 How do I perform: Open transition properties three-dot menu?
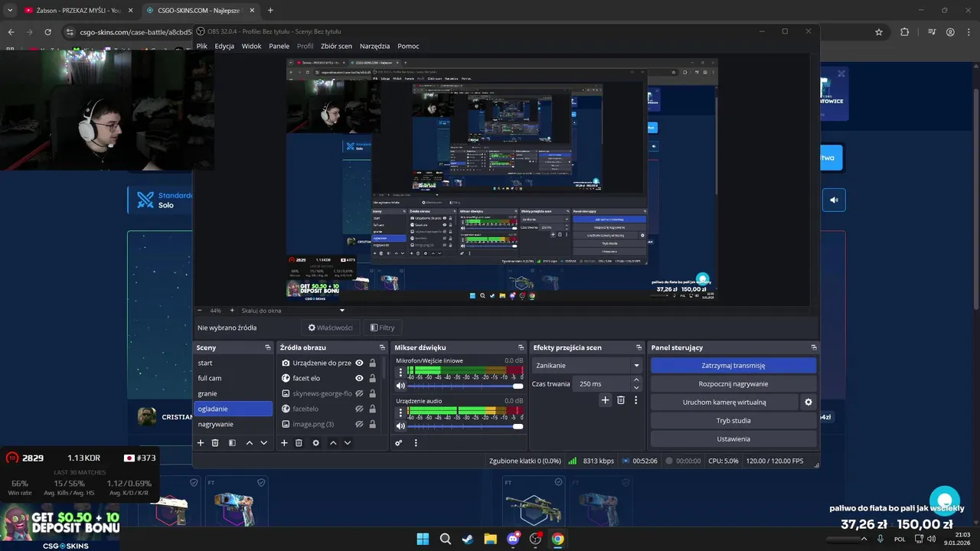click(x=635, y=400)
